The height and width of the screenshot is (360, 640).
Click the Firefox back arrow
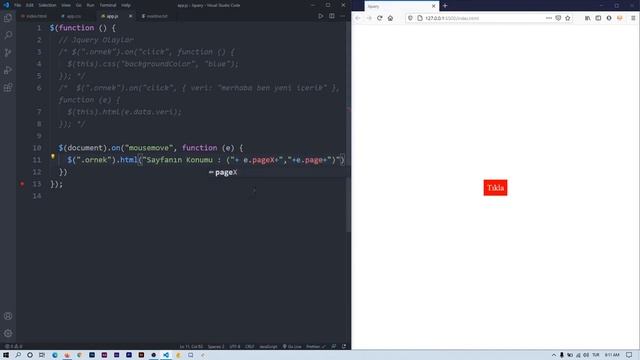[x=358, y=18]
